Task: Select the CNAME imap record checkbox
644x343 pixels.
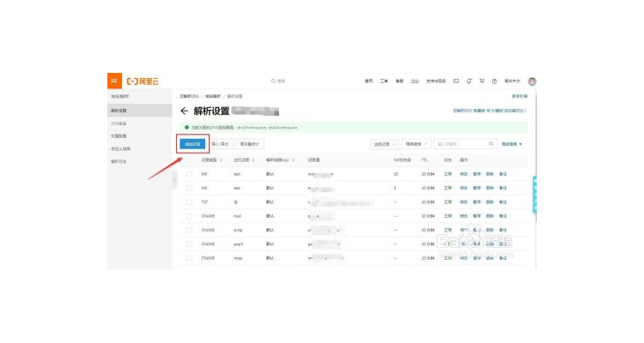Action: click(190, 258)
